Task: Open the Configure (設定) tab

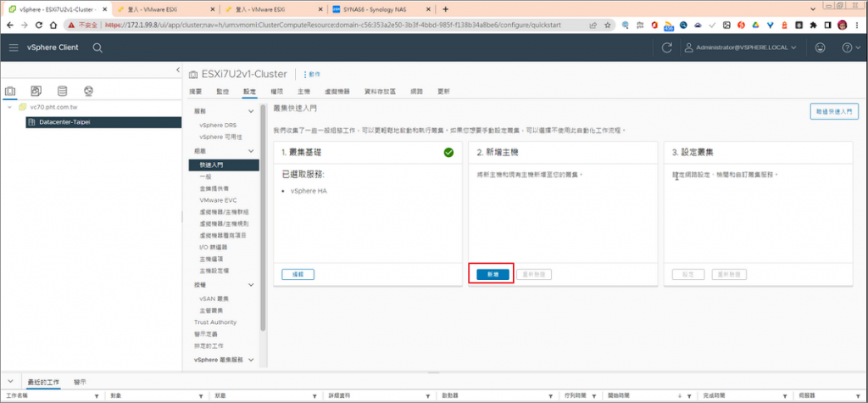Action: click(x=249, y=92)
